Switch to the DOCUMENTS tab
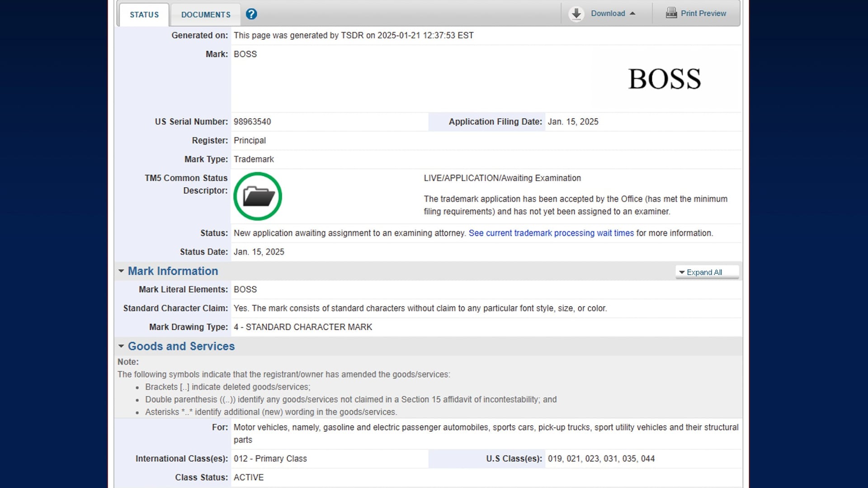 coord(206,14)
